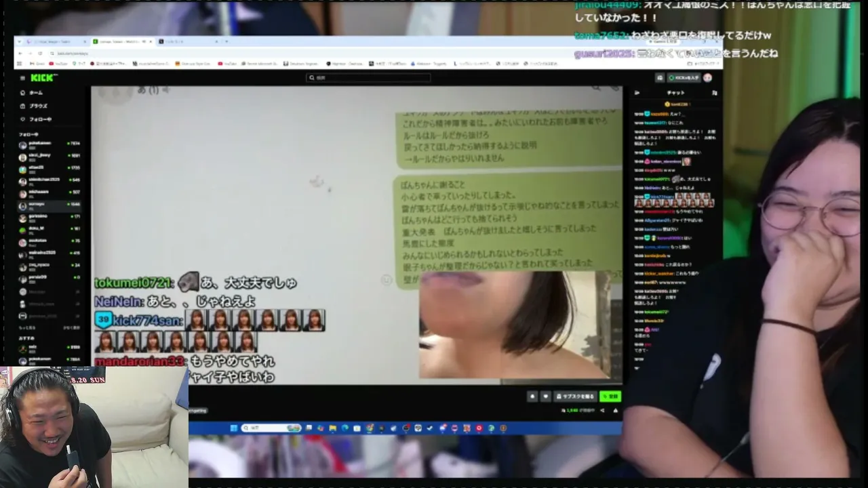Click the first YouTube bookmark in the bookmarks bar
The image size is (868, 488).
click(58, 63)
